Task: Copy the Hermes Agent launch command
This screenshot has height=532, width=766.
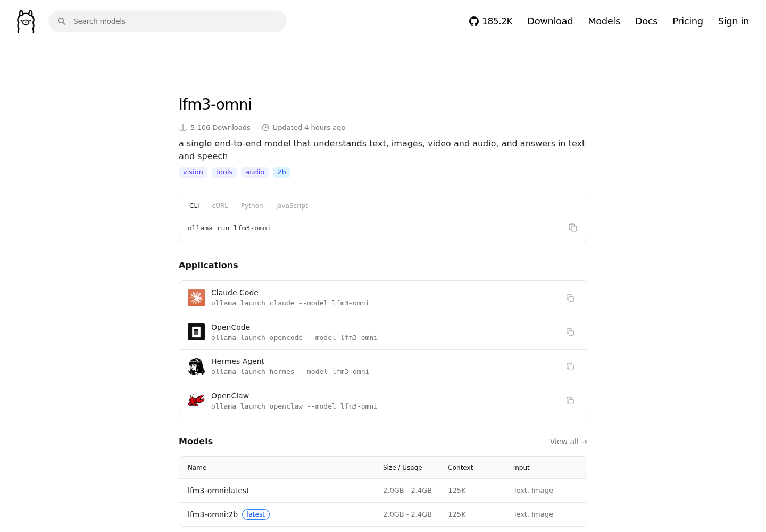Action: point(570,367)
